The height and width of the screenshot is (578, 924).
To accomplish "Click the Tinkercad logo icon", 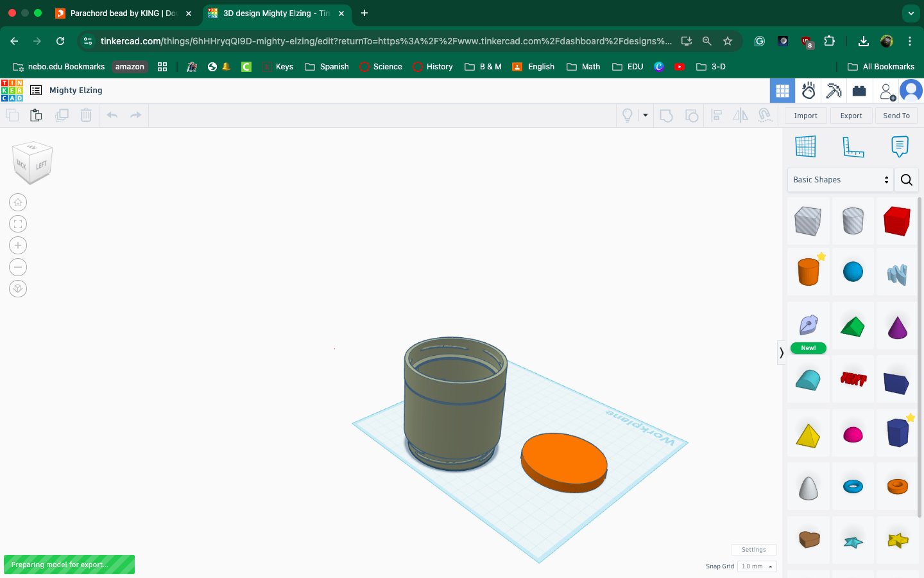I will (12, 91).
